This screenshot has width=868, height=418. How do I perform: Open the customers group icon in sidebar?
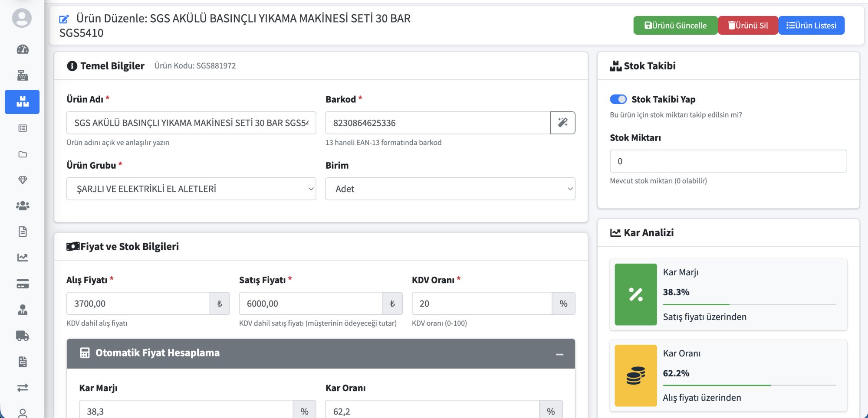(x=23, y=206)
